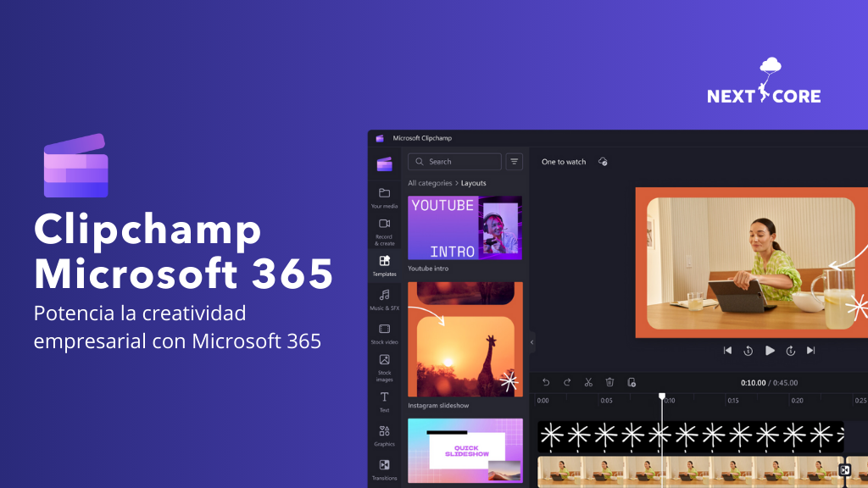
Task: Select the Music & SFX sidebar icon
Action: 384,299
